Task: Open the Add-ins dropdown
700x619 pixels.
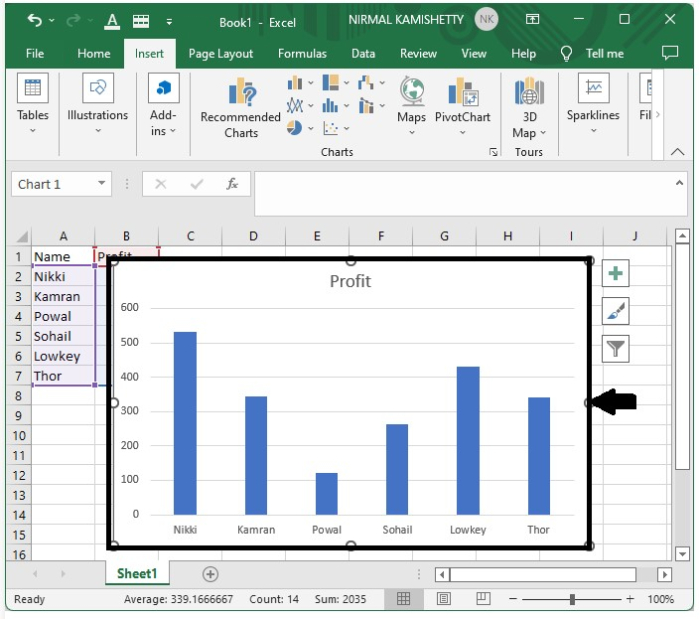Action: (x=163, y=105)
